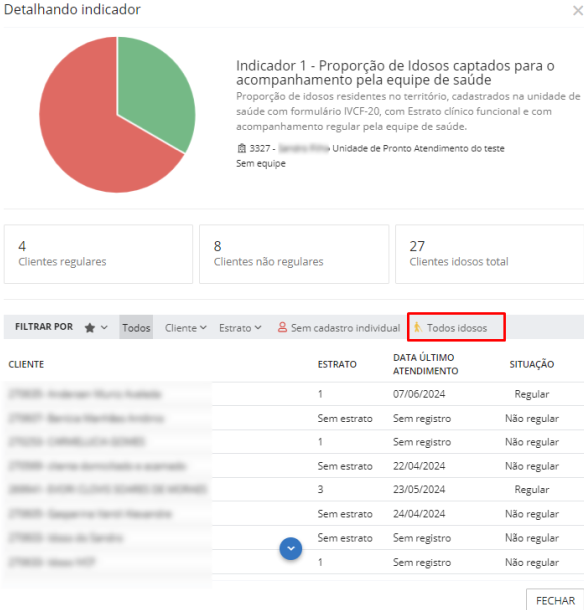Open the Cliente filter dropdown
The width and height of the screenshot is (584, 610).
(x=186, y=328)
